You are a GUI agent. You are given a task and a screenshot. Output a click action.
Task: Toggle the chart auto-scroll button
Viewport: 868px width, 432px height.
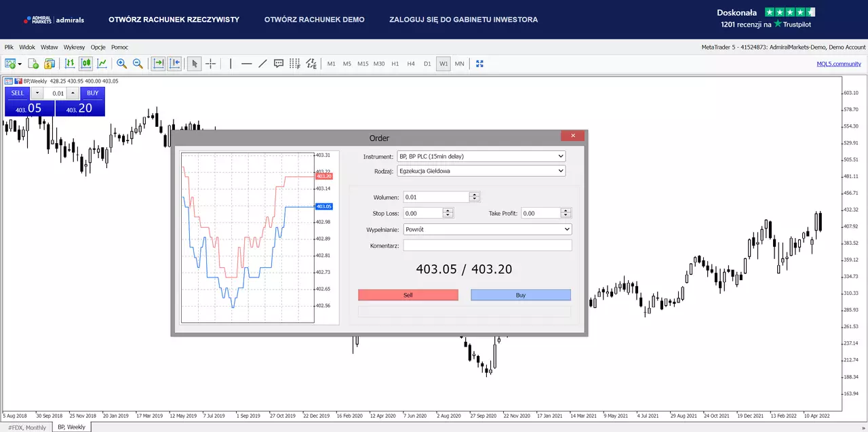(158, 64)
